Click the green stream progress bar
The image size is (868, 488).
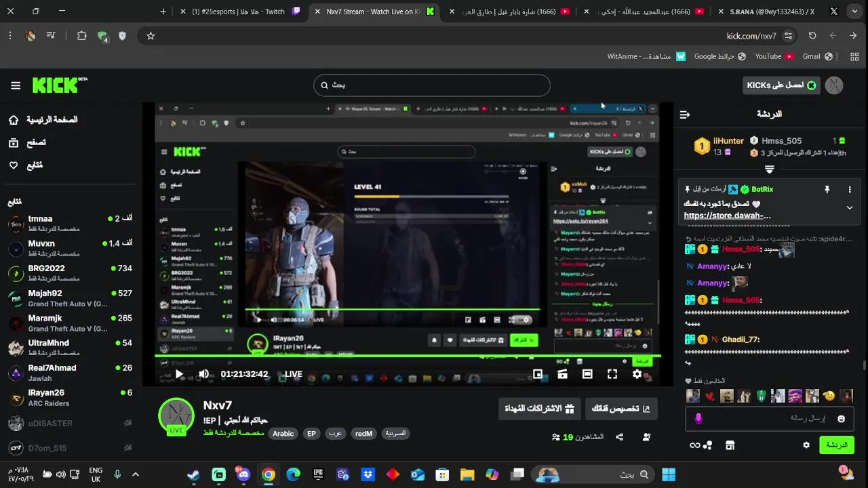tap(408, 356)
